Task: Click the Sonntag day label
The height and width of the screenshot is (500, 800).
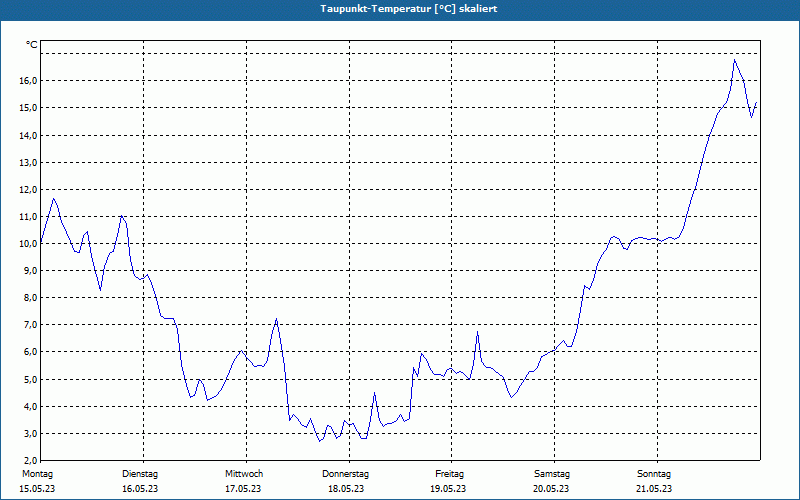Action: click(654, 474)
